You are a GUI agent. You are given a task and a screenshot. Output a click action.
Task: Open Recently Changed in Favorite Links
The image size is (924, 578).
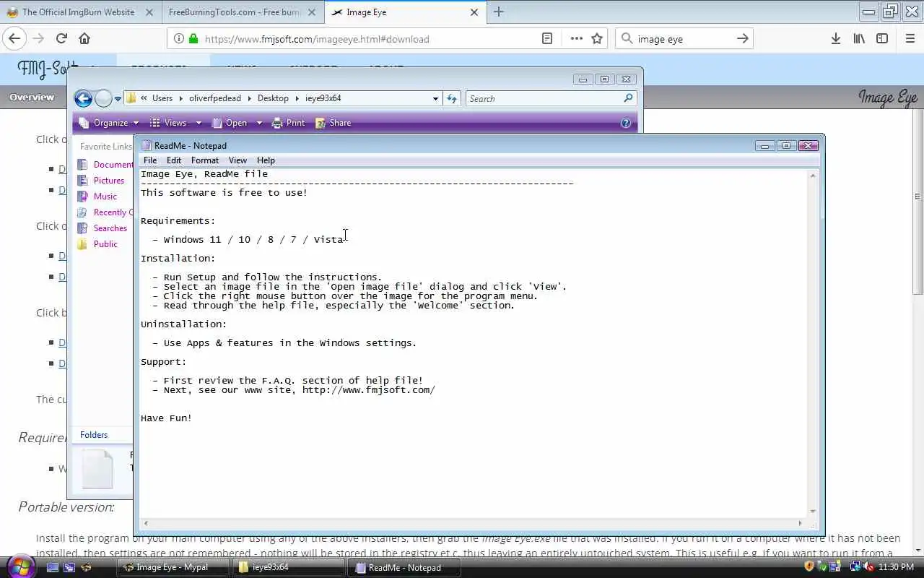106,212
